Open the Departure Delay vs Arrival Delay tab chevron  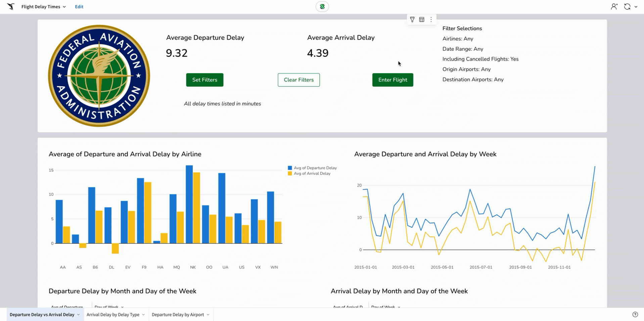tap(79, 315)
